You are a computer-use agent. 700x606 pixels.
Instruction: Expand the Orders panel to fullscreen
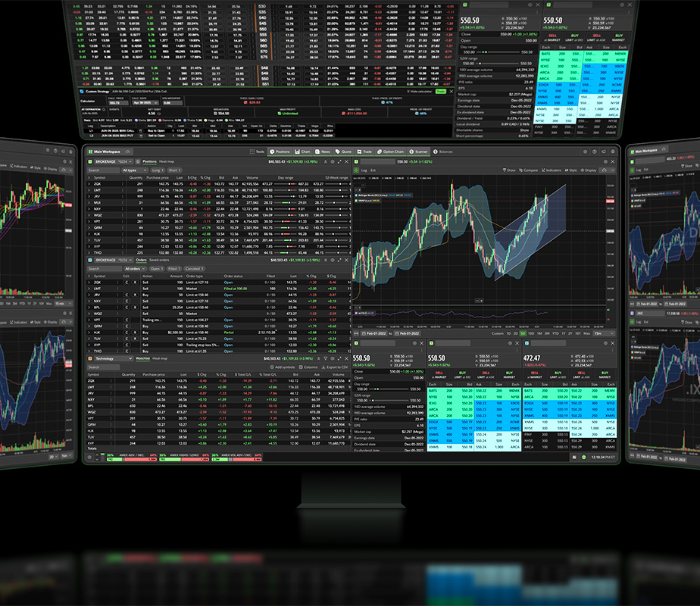click(x=338, y=260)
